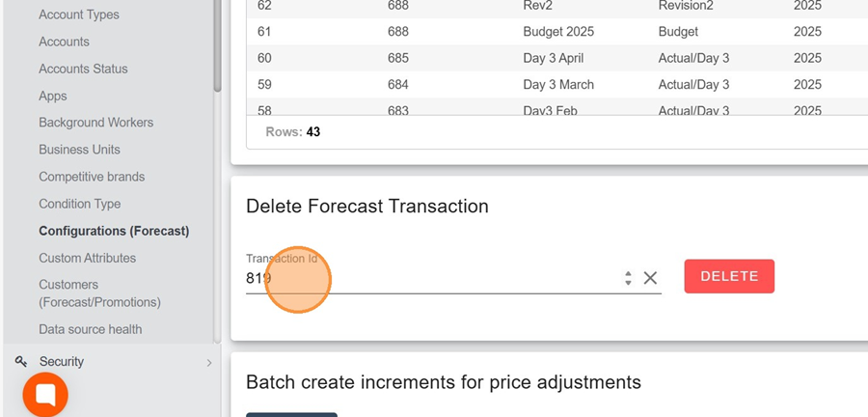The image size is (868, 417).
Task: Click the Transaction Id input field
Action: 434,278
